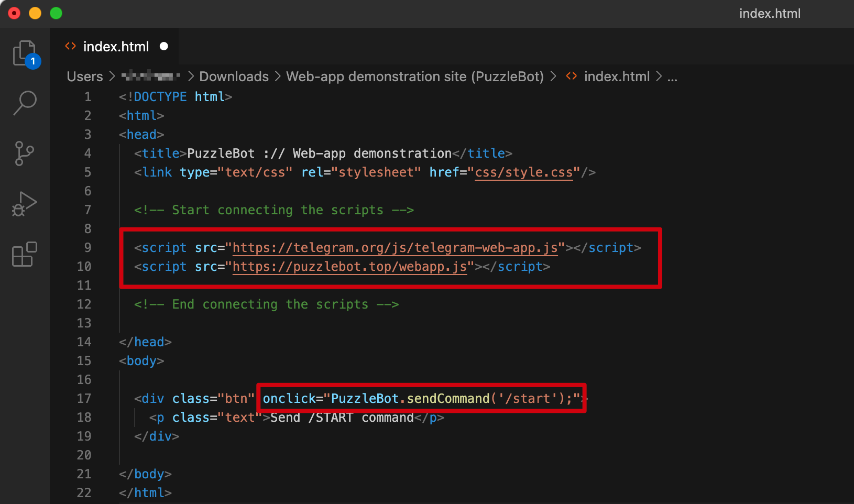Open the Downloads breadcrumb segment
This screenshot has height=504, width=854.
234,76
